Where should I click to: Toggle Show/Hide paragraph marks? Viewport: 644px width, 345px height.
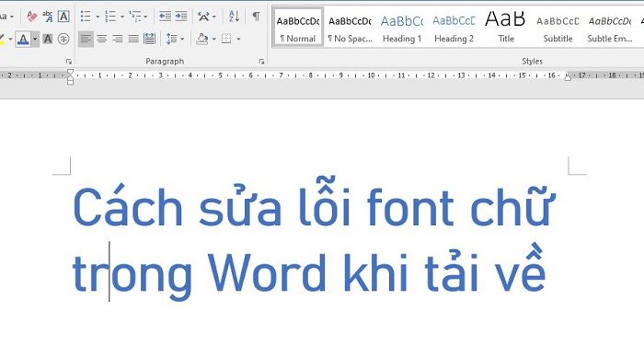(257, 17)
